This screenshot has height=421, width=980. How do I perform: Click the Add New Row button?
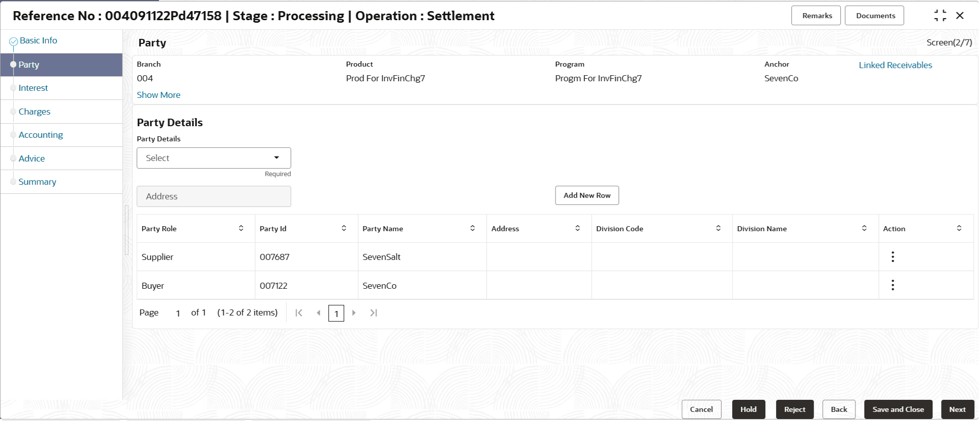coord(587,195)
